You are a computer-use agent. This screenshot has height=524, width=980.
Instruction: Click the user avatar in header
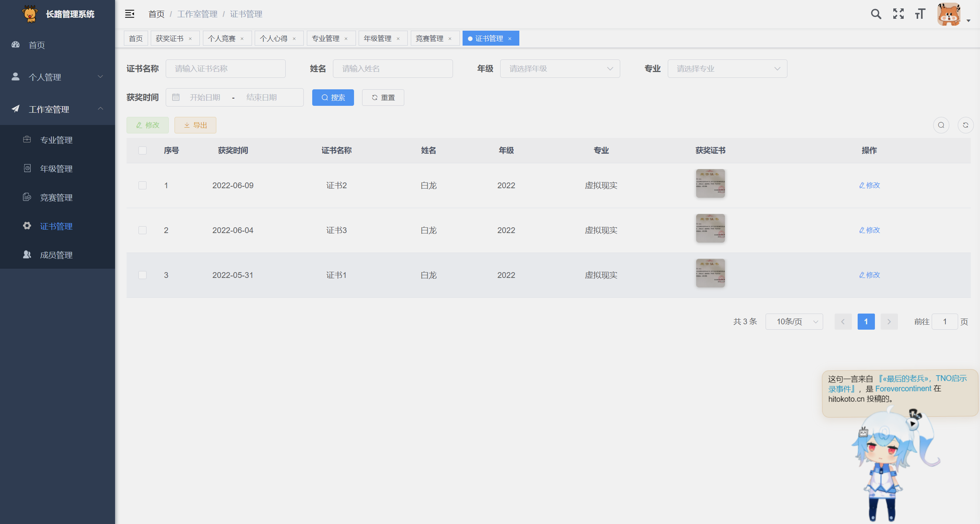(949, 15)
